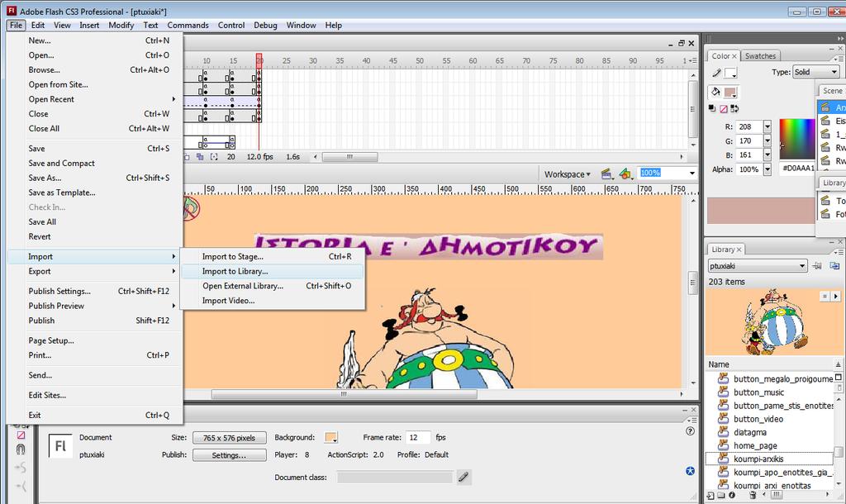Choose Import to Library from submenu
This screenshot has height=504, width=846.
(273, 272)
